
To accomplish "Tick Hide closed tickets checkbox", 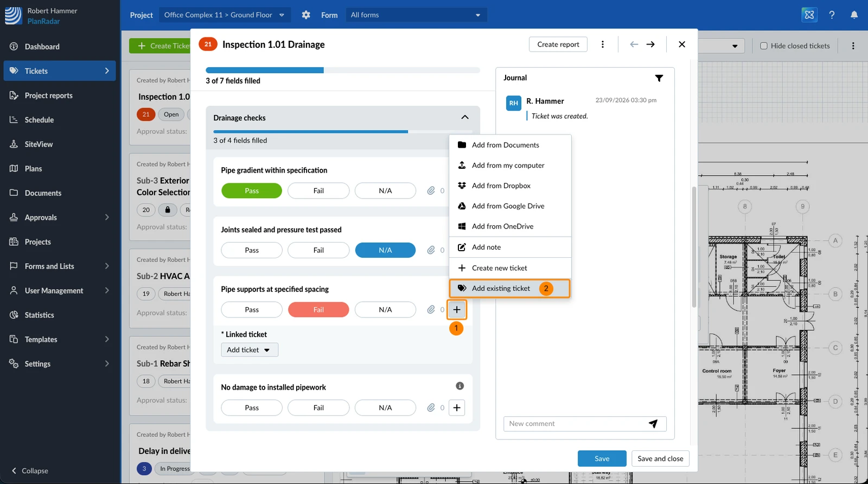I will coord(764,46).
